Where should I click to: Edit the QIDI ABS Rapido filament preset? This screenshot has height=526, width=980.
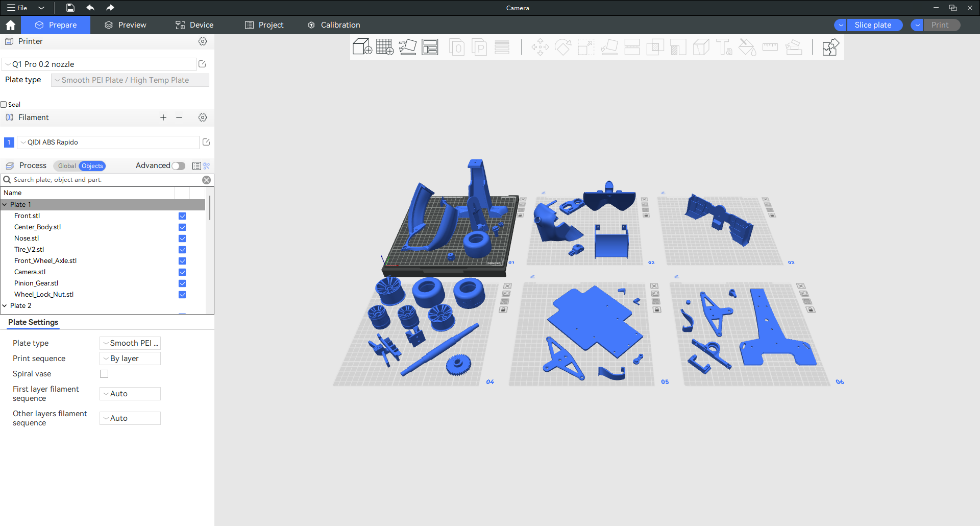(206, 142)
